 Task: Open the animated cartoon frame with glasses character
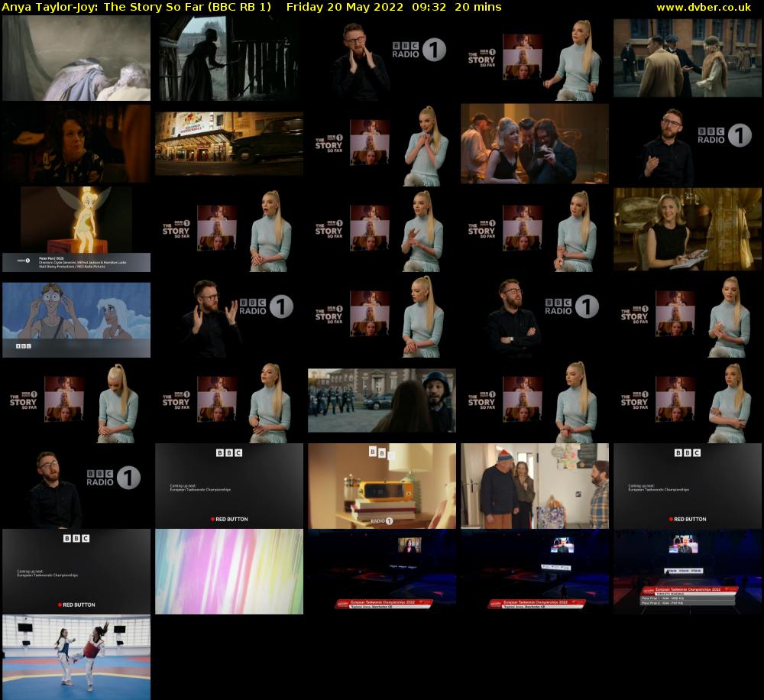coord(76,319)
